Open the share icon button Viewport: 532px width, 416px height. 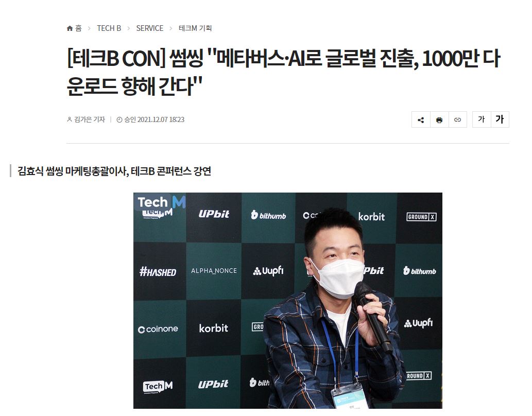[x=421, y=119]
